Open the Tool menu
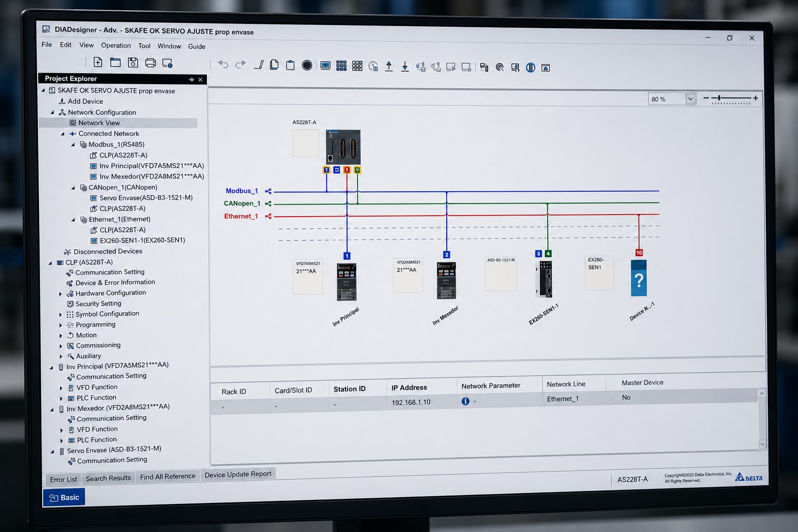Viewport: 798px width, 532px height. coord(144,46)
